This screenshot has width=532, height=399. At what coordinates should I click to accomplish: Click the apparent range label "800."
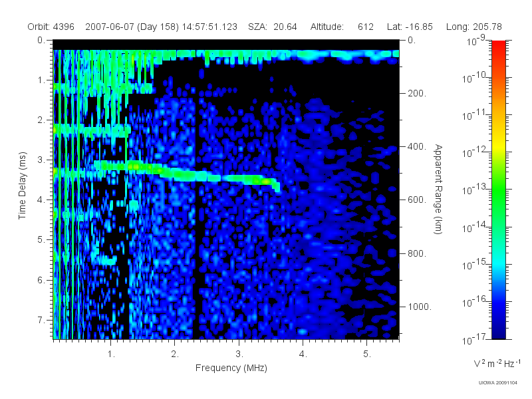coord(417,253)
